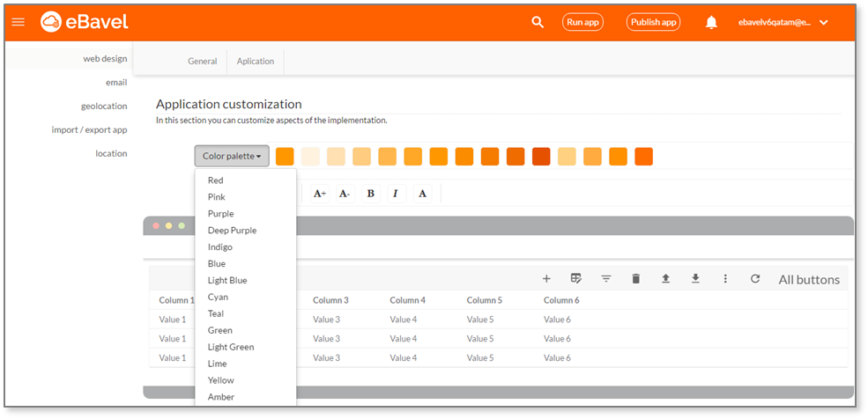The height and width of the screenshot is (419, 868).
Task: Switch to the General tab
Action: (202, 62)
